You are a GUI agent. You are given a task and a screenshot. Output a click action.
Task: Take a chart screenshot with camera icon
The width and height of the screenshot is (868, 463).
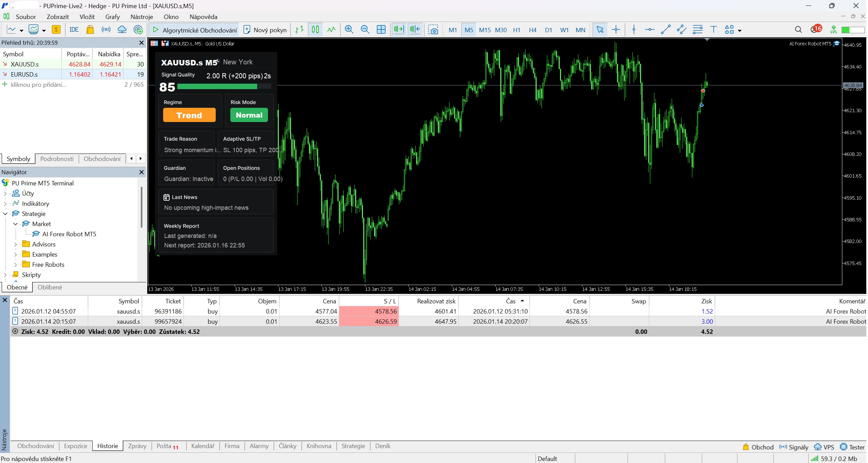[433, 30]
